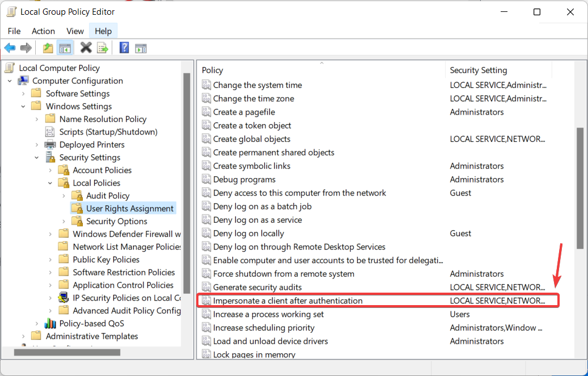The height and width of the screenshot is (376, 588).
Task: Expand the Software Settings tree node
Action: (23, 94)
